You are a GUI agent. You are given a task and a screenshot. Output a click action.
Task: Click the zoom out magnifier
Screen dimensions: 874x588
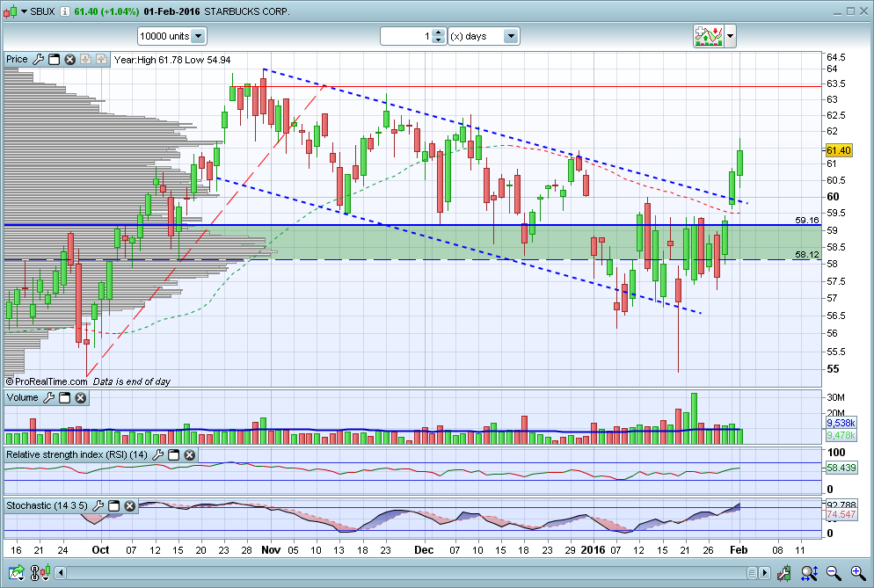pos(834,572)
